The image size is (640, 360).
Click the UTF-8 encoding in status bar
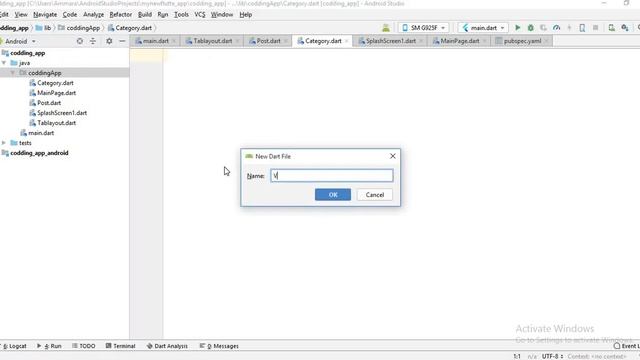[552, 356]
